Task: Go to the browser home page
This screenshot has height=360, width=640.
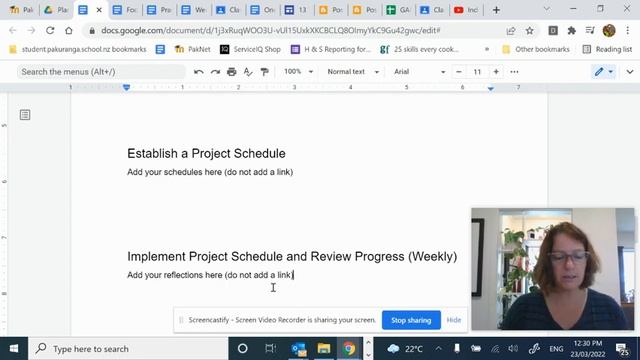Action: pos(69,30)
